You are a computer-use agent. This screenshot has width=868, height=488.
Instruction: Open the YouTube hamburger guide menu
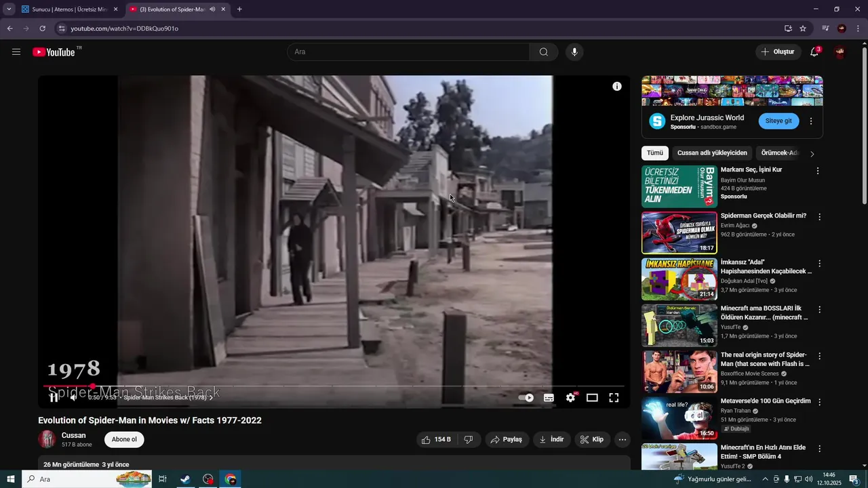click(16, 52)
